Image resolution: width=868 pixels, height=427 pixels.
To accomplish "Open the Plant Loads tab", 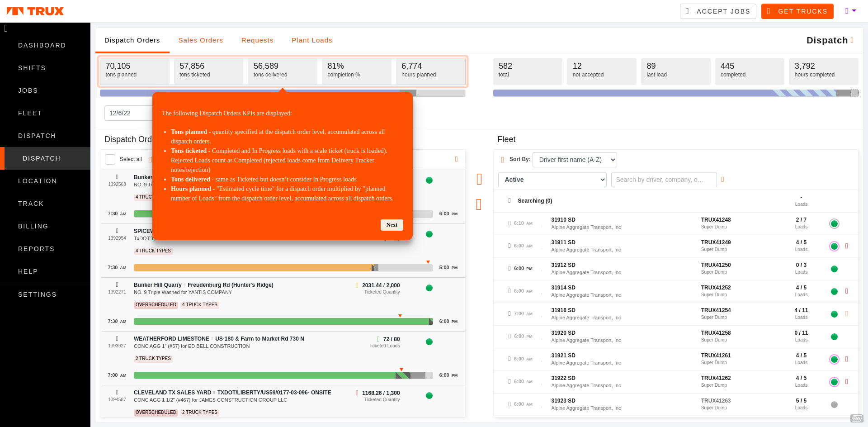I will 312,40.
